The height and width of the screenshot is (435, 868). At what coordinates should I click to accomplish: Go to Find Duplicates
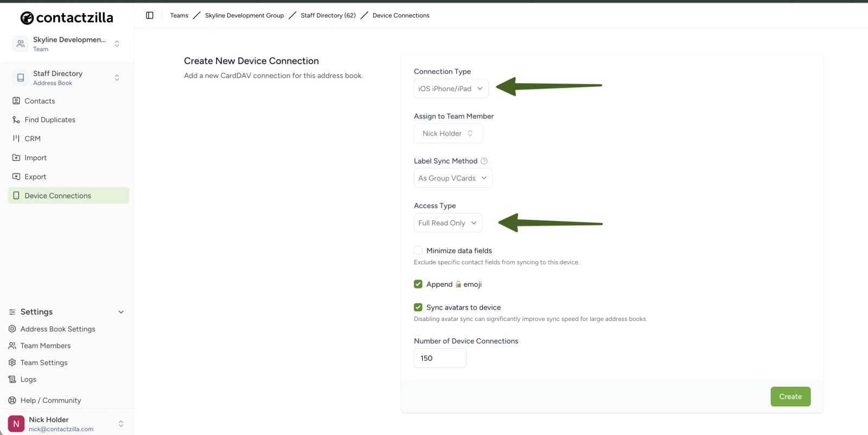[68, 120]
